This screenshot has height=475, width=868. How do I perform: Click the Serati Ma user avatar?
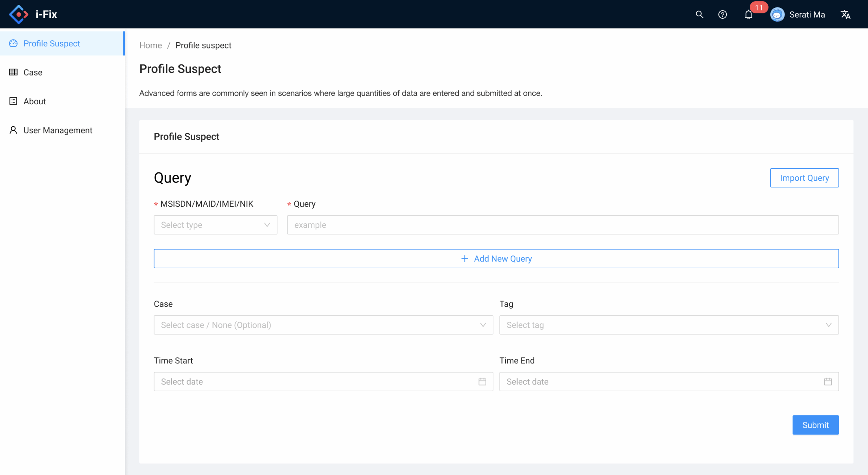777,15
